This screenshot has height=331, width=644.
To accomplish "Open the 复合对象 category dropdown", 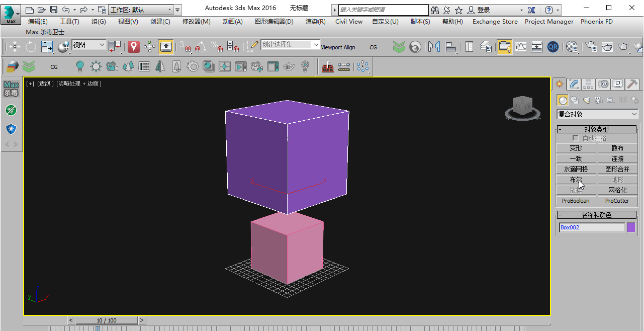I will coord(597,115).
